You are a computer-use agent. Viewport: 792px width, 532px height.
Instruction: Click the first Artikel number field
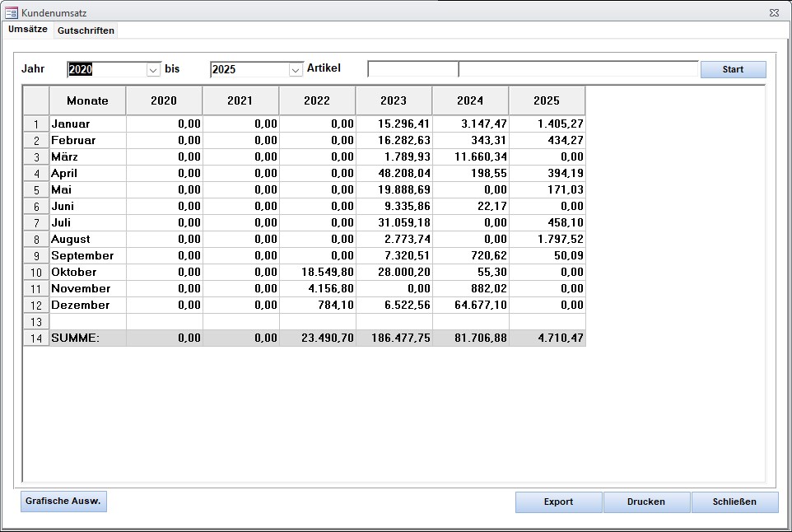(x=412, y=69)
